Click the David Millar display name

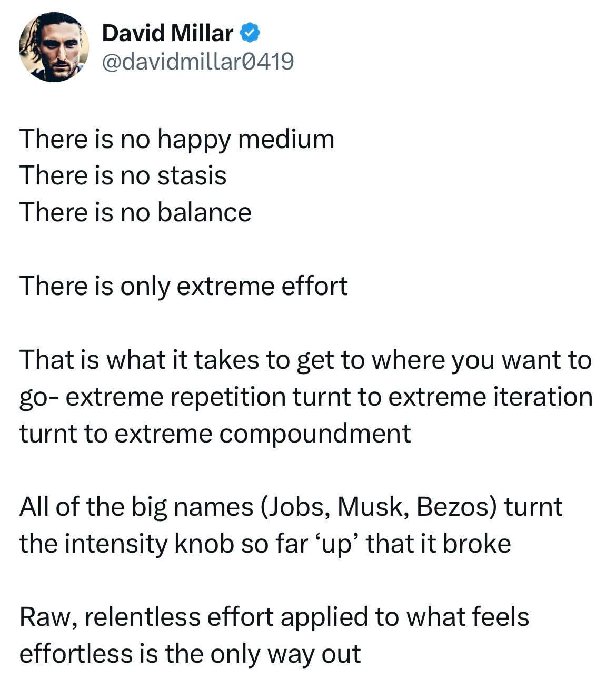[x=167, y=34]
